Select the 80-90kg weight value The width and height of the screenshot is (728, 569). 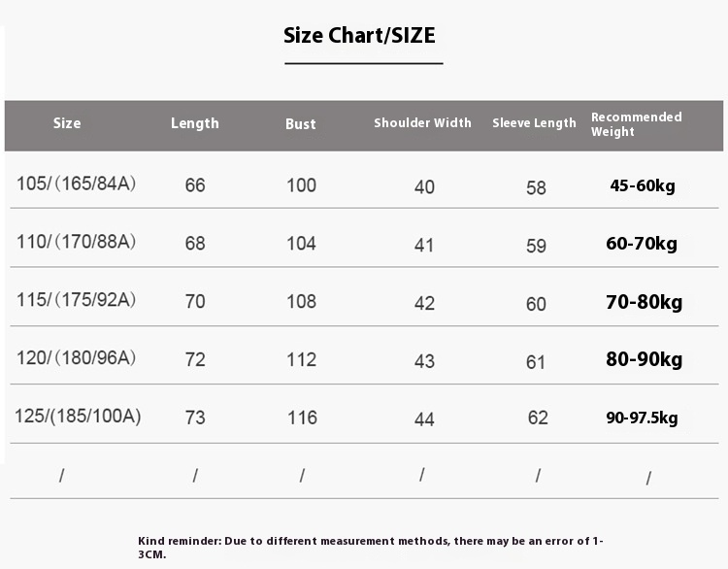[644, 360]
